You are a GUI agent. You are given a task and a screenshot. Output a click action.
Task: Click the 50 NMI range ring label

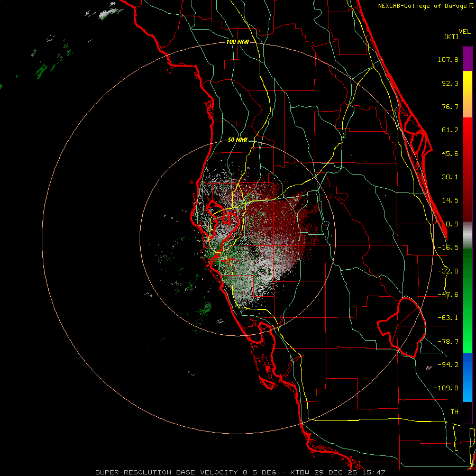[x=237, y=140]
